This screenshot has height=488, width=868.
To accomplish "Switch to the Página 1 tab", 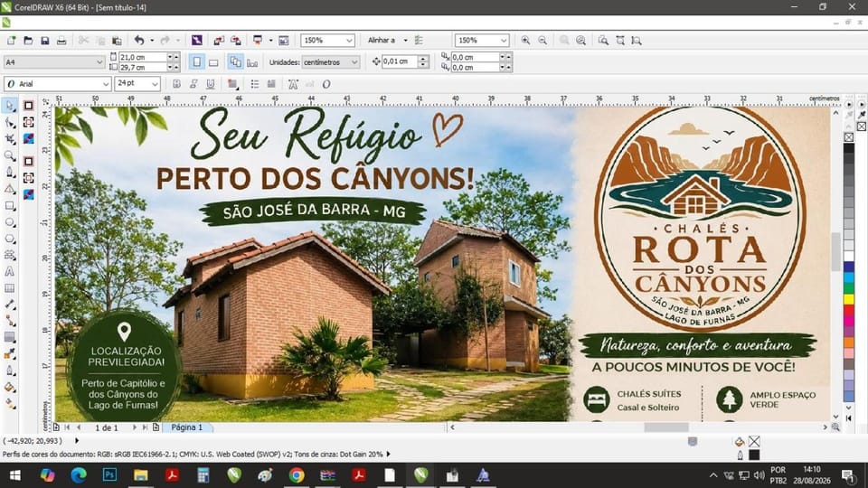I will tap(186, 427).
